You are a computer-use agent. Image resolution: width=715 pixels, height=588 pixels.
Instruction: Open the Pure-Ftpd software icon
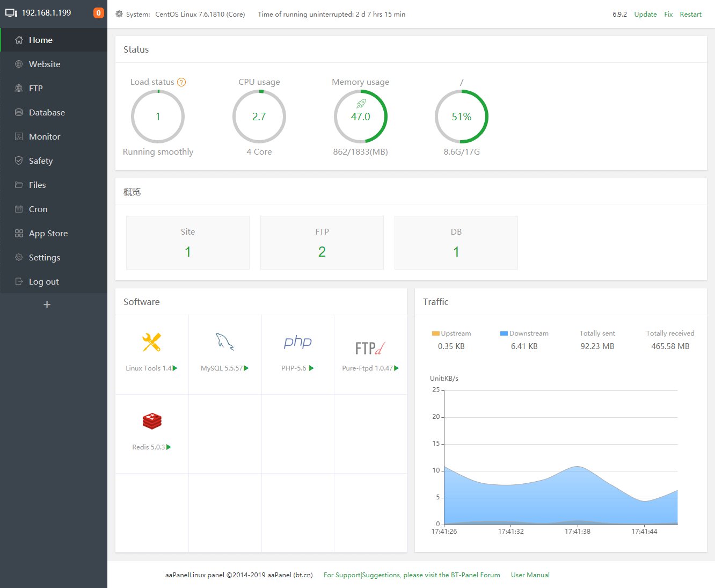coord(370,348)
